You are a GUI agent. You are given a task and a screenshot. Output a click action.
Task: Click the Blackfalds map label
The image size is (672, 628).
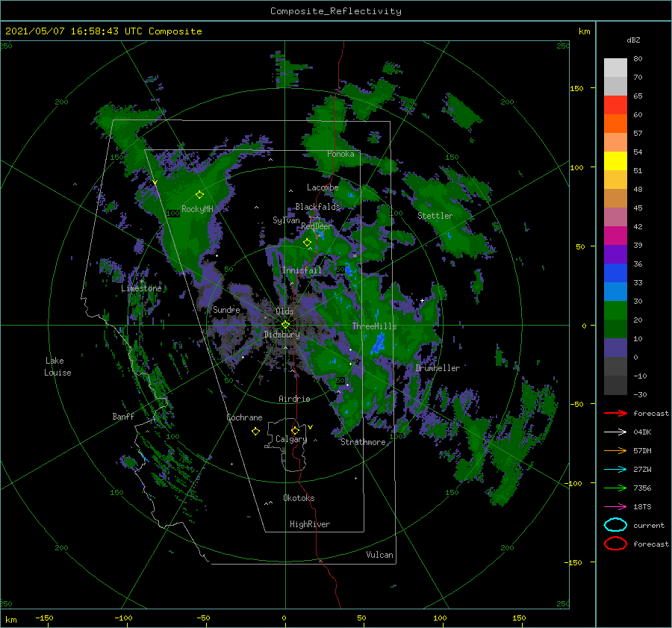tap(317, 207)
